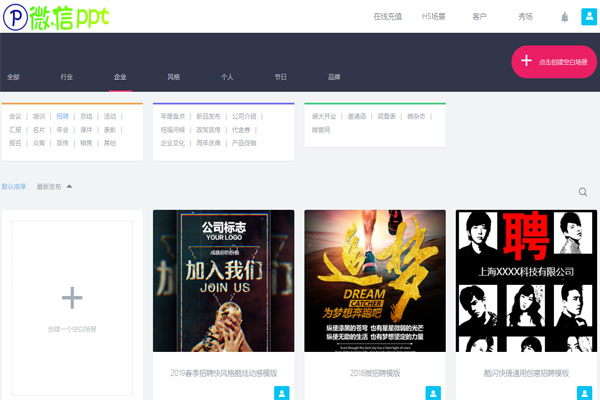This screenshot has height=400, width=600.
Task: Filter by 年度盘点 tag
Action: click(173, 116)
